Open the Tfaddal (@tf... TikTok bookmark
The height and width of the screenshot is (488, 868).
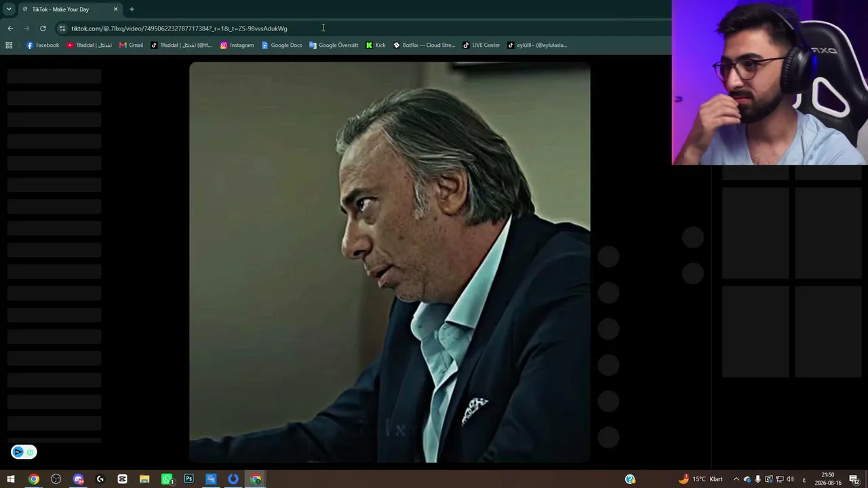coord(181,45)
